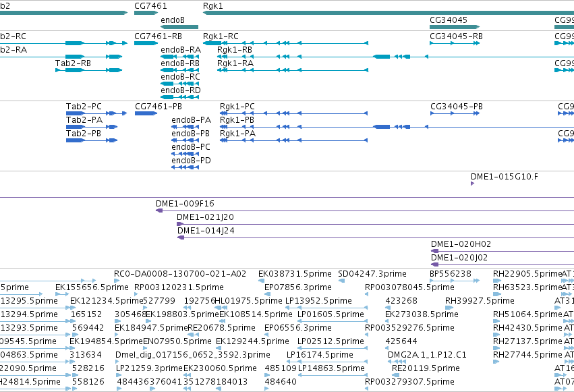574x392 pixels.
Task: Click the Rgk1-RB transcript label
Action: [x=235, y=50]
